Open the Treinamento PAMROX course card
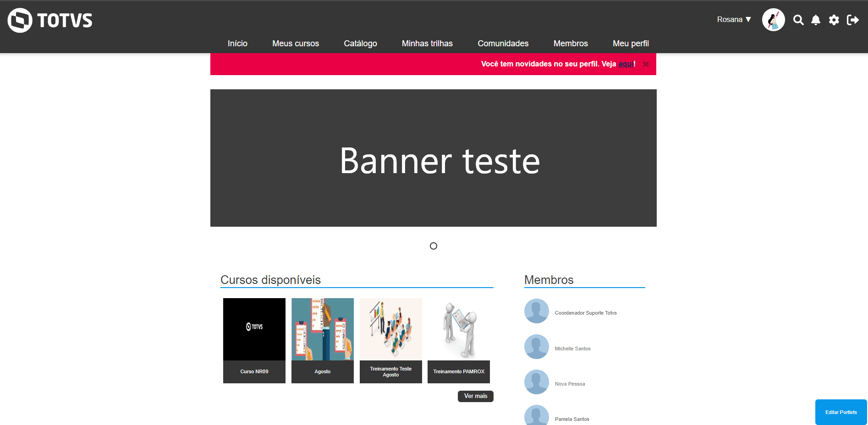Viewport: 868px width, 425px height. tap(459, 341)
